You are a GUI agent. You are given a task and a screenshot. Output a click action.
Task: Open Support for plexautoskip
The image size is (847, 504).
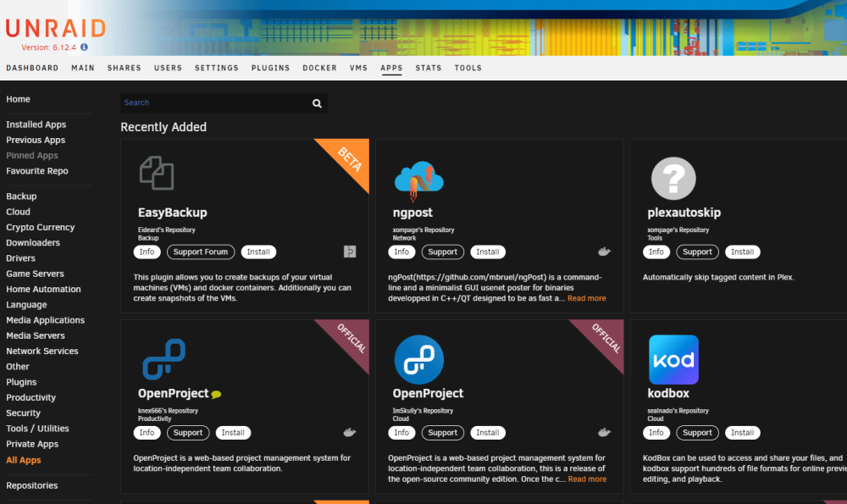[x=697, y=252]
